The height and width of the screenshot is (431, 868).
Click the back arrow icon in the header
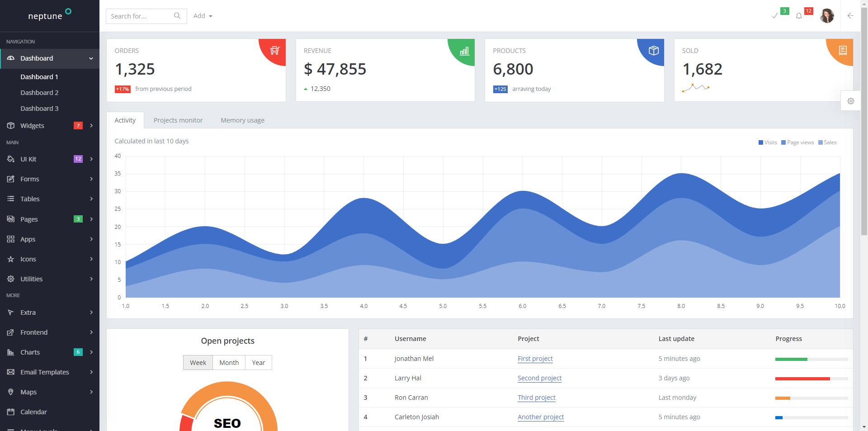click(x=850, y=16)
